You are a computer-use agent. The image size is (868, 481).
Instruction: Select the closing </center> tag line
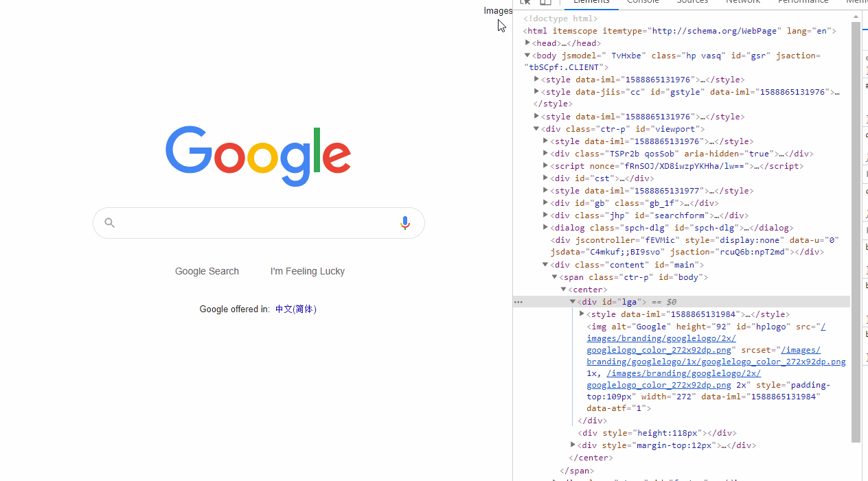point(591,458)
